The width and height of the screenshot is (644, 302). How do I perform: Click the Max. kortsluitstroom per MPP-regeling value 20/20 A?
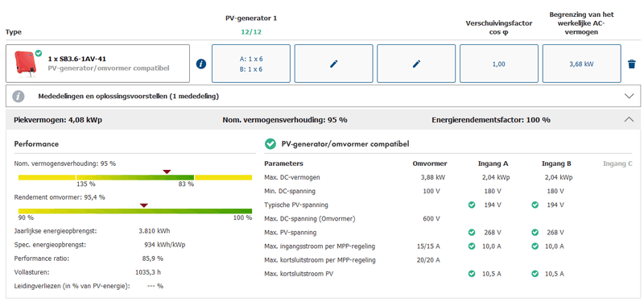[428, 260]
